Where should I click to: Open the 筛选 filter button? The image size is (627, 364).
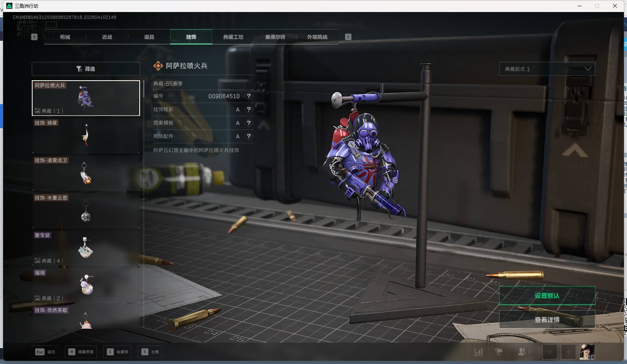86,69
